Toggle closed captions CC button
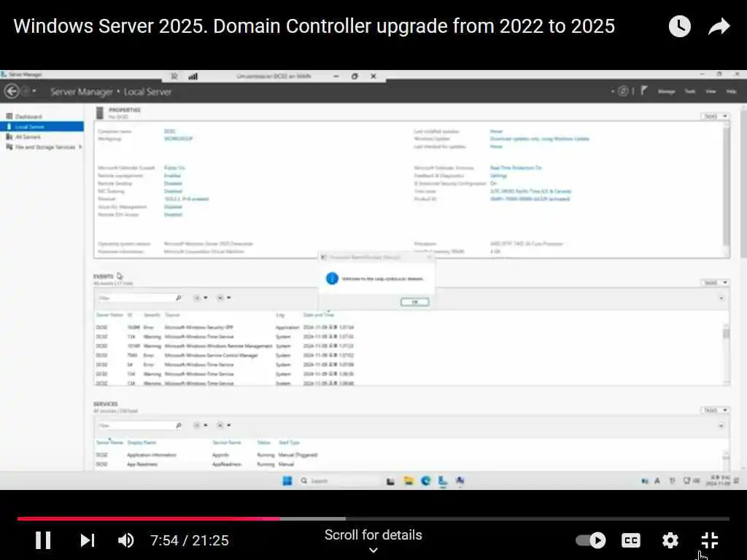This screenshot has height=560, width=747. click(x=631, y=540)
